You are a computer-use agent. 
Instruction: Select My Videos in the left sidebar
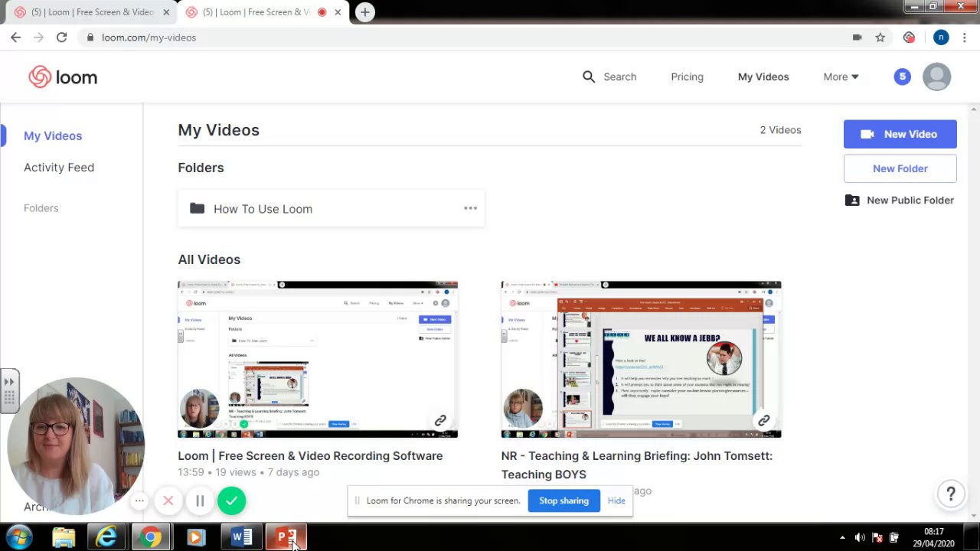tap(53, 135)
